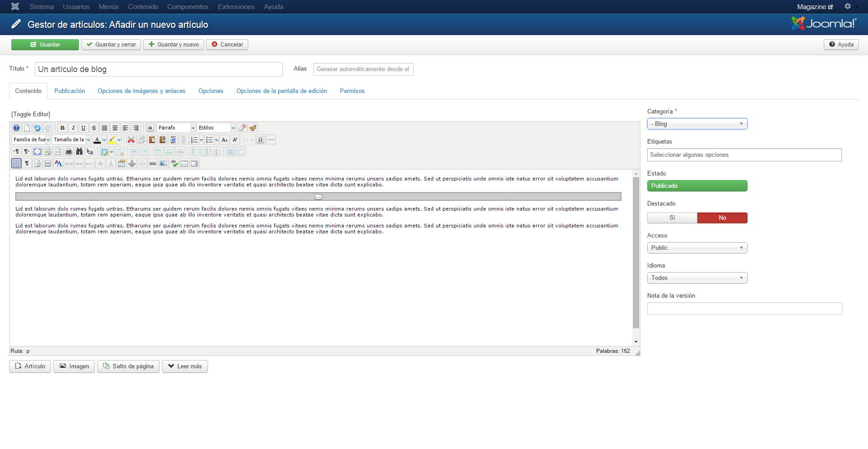868x449 pixels.
Task: Expand the numbered list style arrow
Action: point(201,139)
